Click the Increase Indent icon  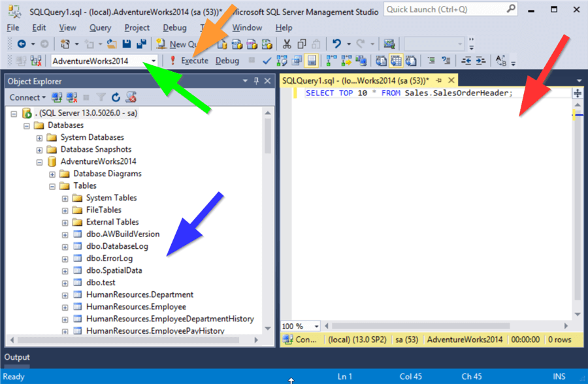click(x=481, y=61)
